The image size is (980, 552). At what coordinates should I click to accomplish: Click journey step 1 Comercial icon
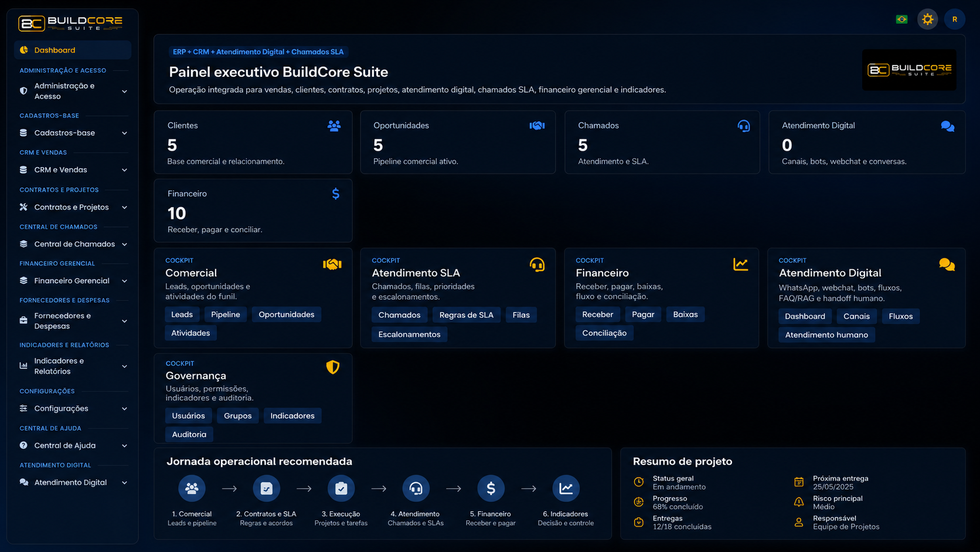click(x=192, y=488)
